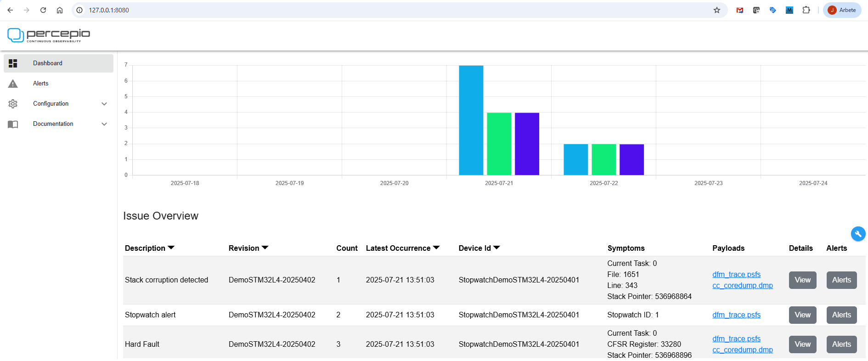Click the Documentation book icon

[13, 124]
